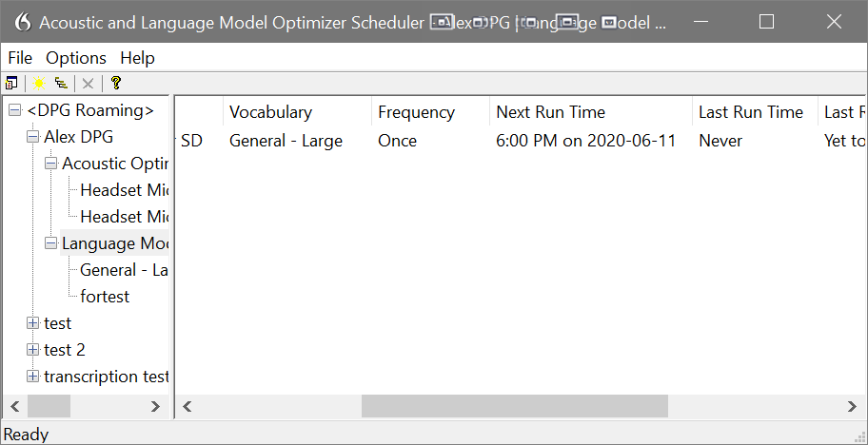Expand the transcription test node
The height and width of the screenshot is (445, 868).
point(33,377)
